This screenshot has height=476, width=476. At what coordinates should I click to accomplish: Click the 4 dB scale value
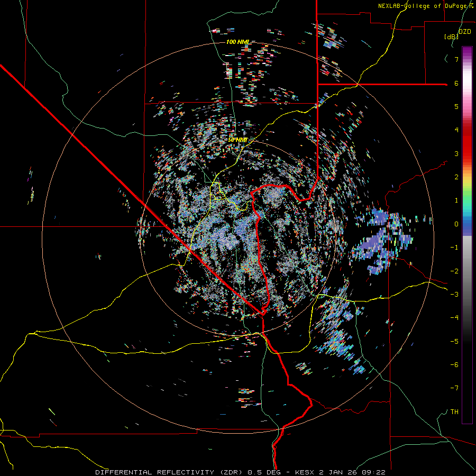456,130
